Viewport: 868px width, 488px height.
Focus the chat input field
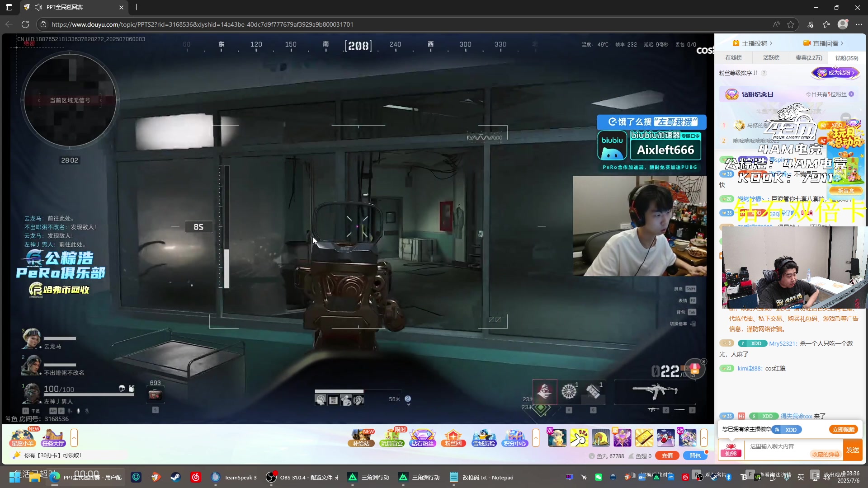[794, 446]
